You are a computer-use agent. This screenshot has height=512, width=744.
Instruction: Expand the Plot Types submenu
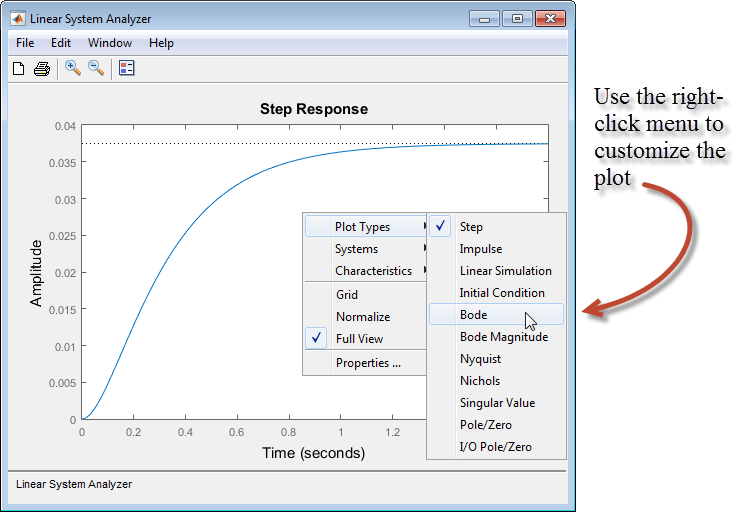[x=366, y=226]
